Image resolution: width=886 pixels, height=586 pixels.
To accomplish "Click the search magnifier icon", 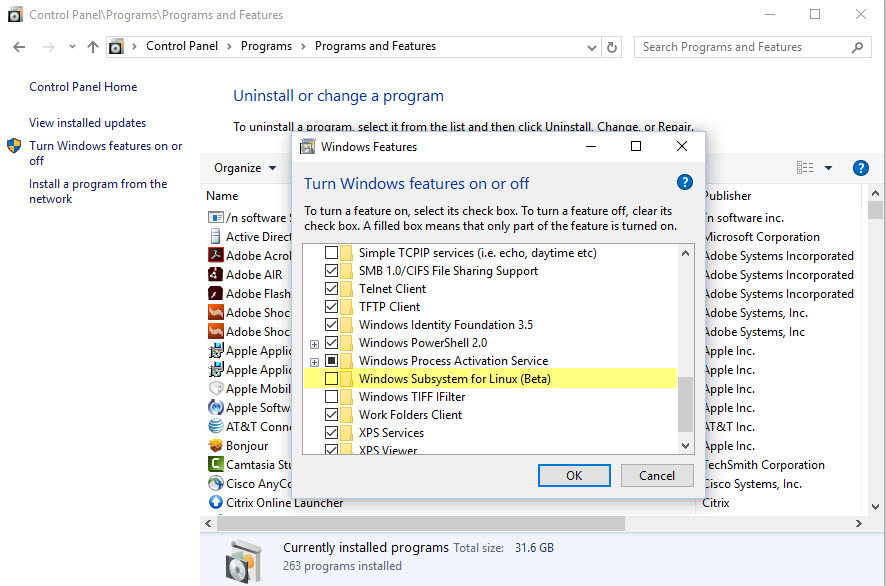I will (x=857, y=47).
